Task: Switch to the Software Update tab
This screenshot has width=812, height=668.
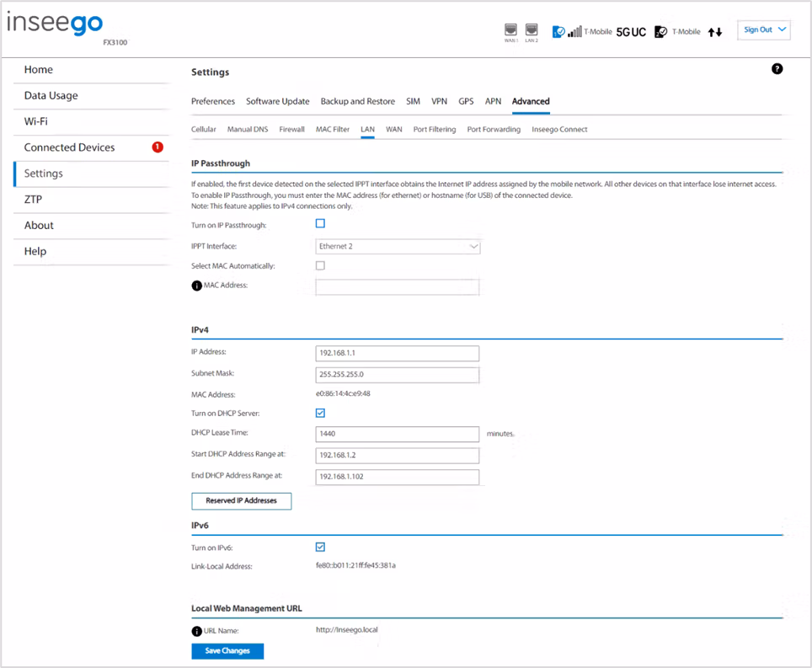Action: pos(278,101)
